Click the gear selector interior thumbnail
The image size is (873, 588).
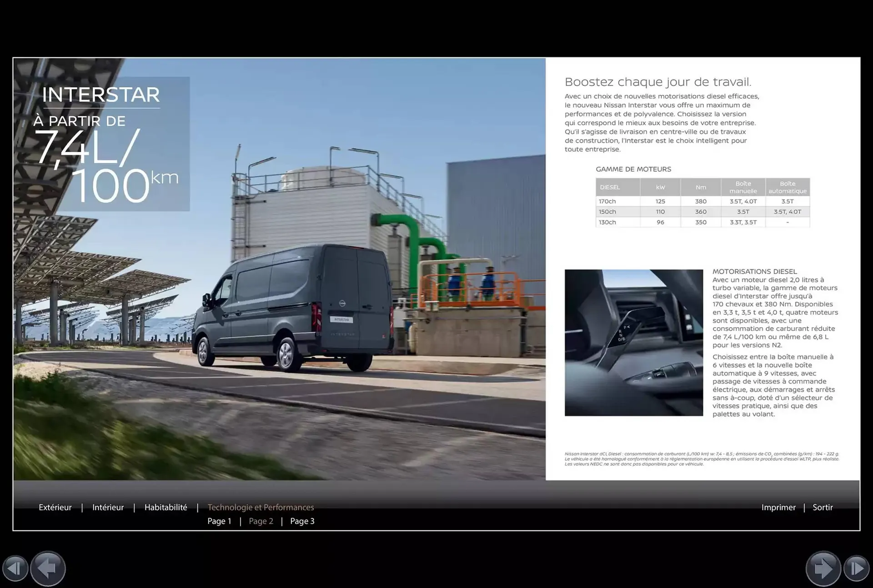(x=633, y=343)
